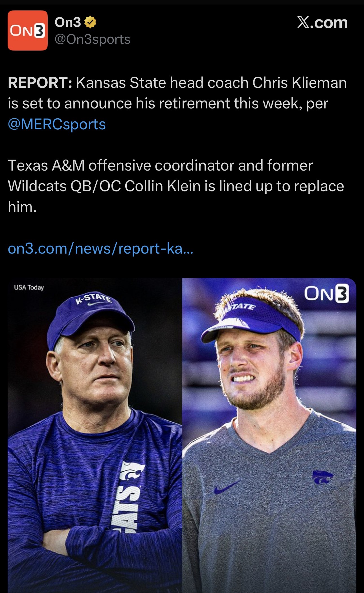
Task: Click the On3 watermark in photo
Action: (x=326, y=294)
